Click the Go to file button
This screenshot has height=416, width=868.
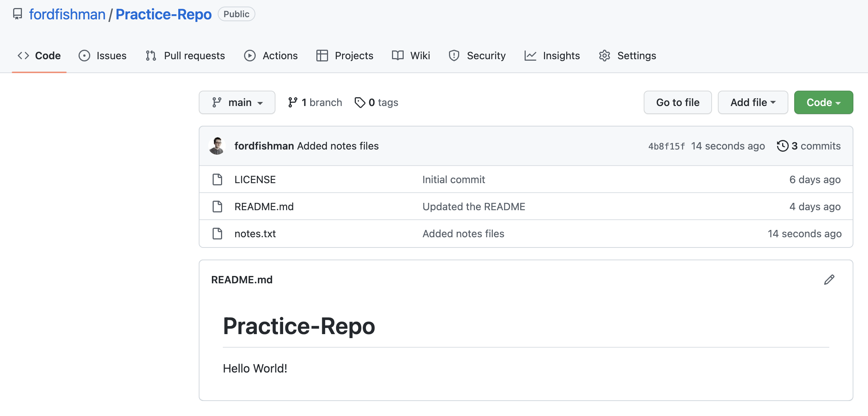pos(678,102)
